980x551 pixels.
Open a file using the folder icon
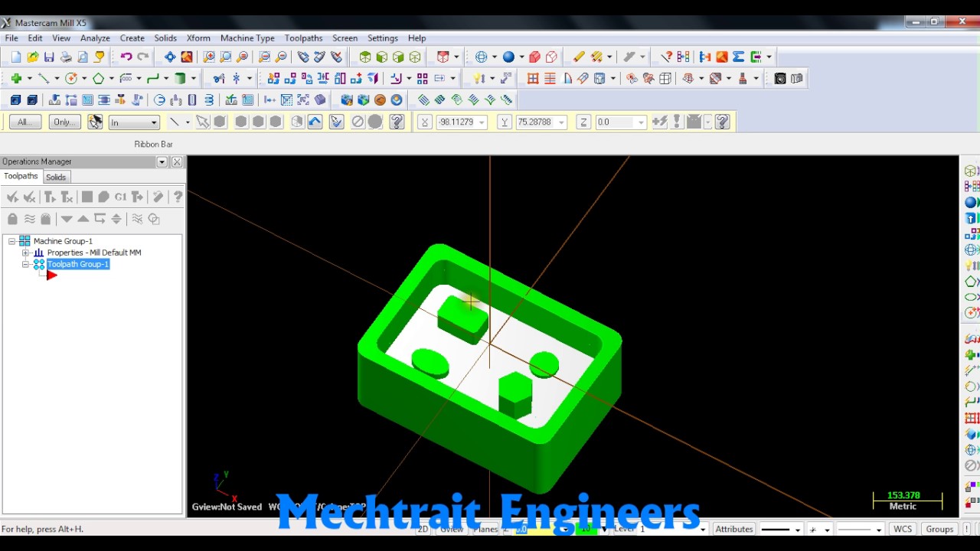(x=33, y=57)
